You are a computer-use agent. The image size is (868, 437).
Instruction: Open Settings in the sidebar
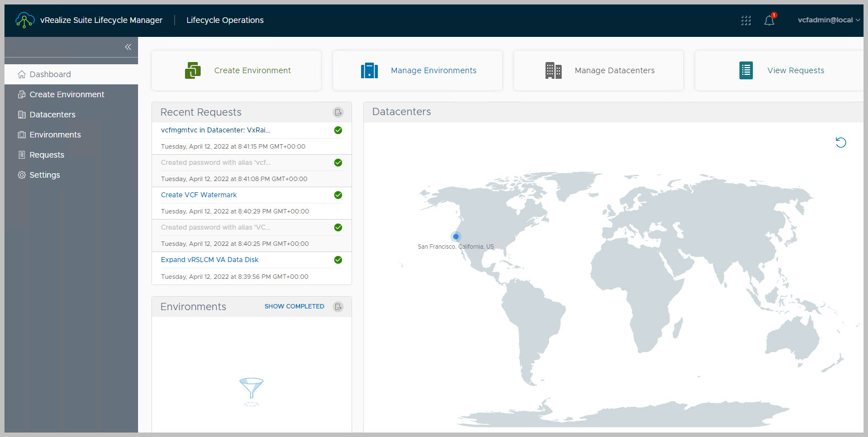click(45, 175)
